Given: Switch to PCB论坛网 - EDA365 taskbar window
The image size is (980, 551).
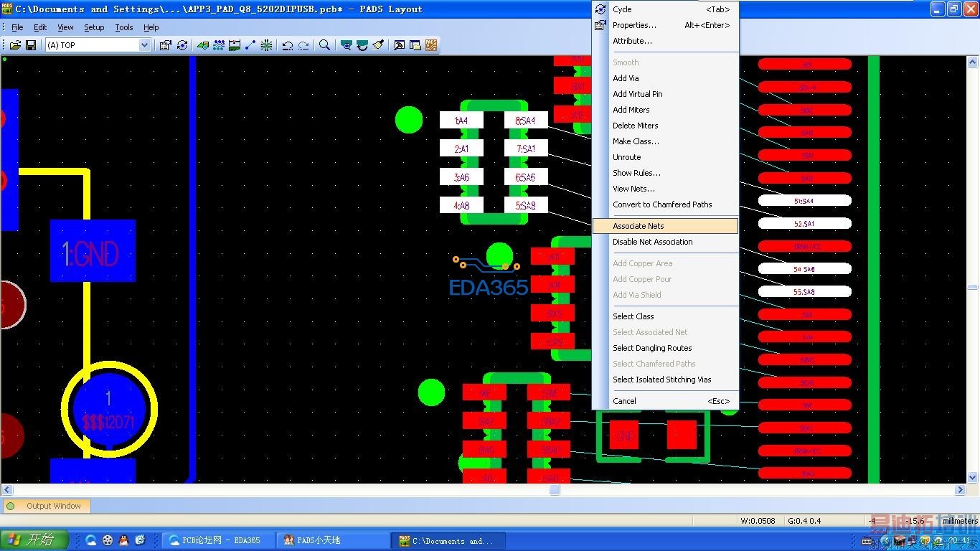Looking at the screenshot, I should click(x=218, y=540).
